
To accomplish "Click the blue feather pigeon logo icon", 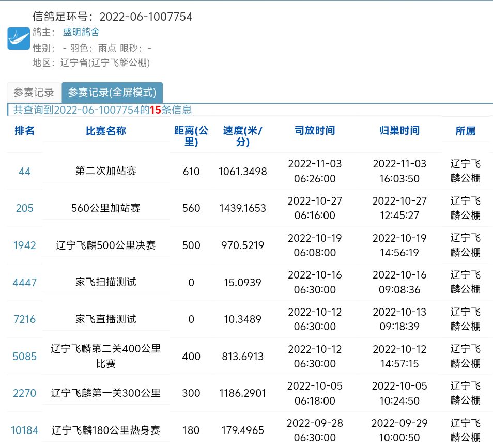I will (x=19, y=39).
